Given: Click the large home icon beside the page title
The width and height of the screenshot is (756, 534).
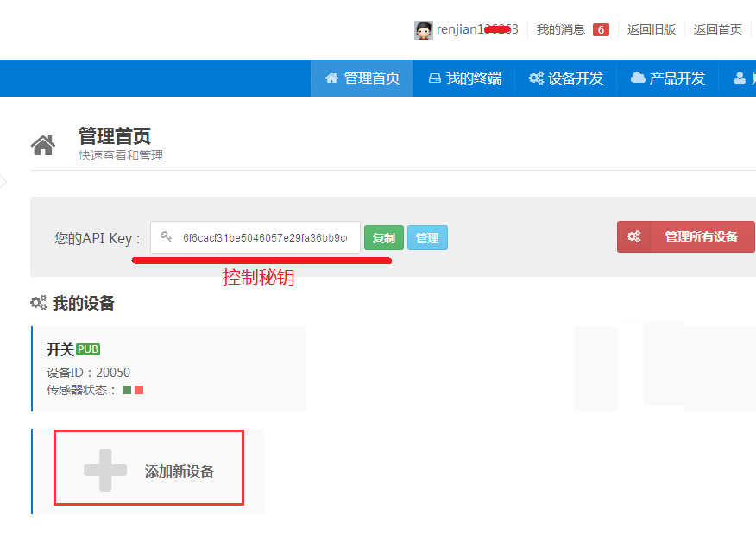Looking at the screenshot, I should [x=43, y=145].
